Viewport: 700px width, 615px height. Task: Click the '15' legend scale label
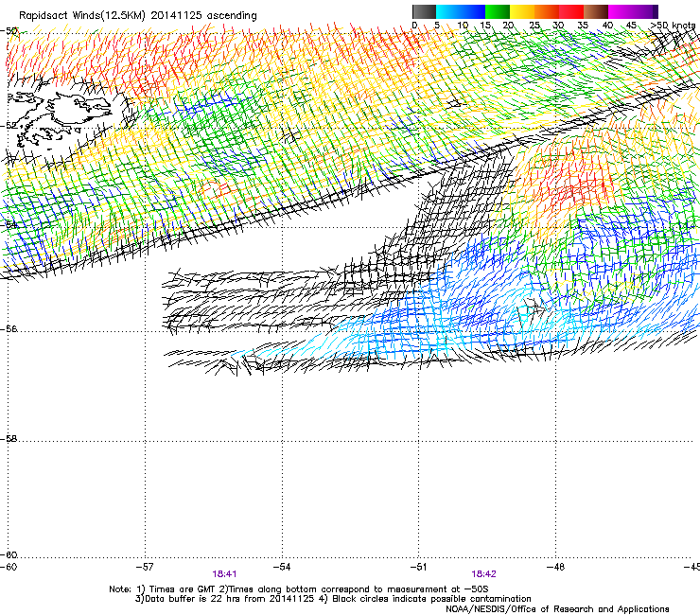pyautogui.click(x=485, y=26)
